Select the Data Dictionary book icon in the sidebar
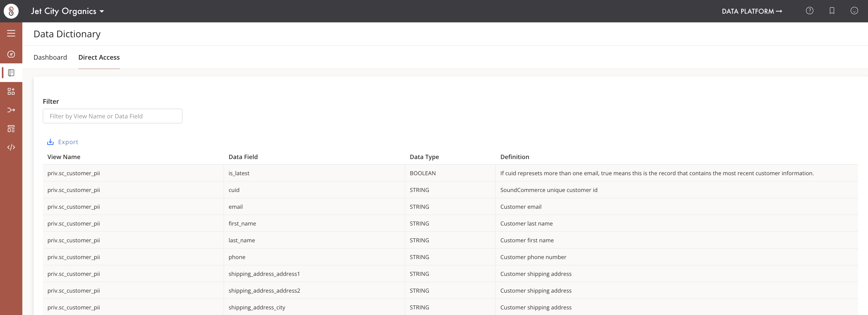 coord(11,73)
